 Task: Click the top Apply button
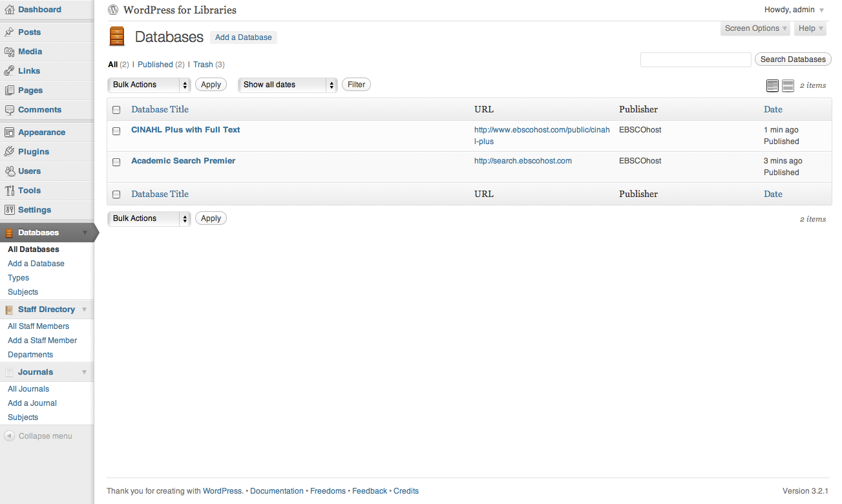coord(211,85)
